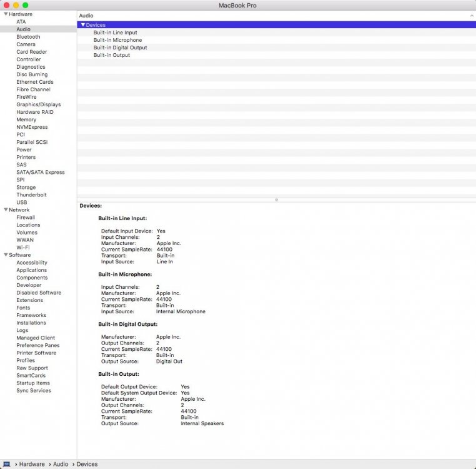The width and height of the screenshot is (476, 469).
Task: Open Installations history
Action: point(31,323)
